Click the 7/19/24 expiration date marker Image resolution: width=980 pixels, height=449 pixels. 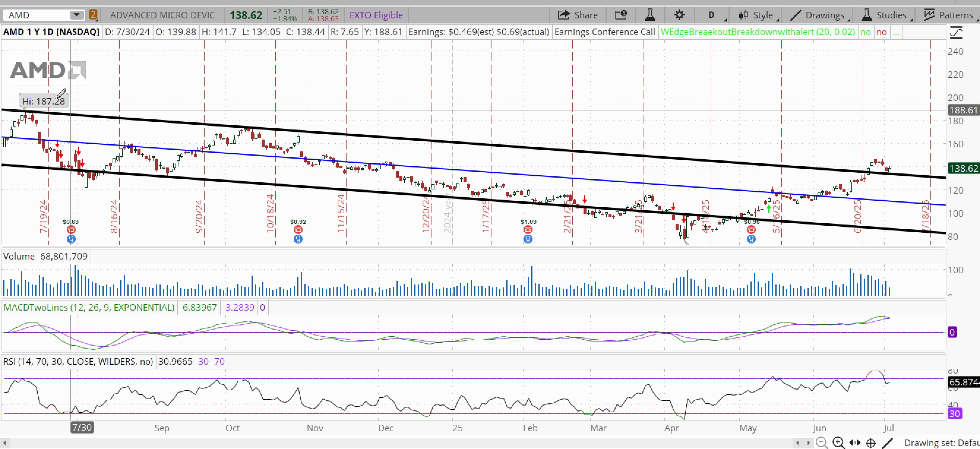pyautogui.click(x=43, y=216)
